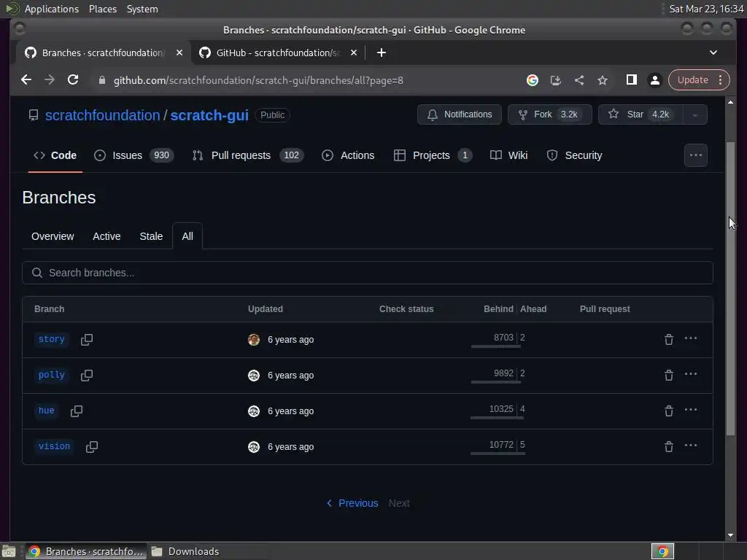Open the story branch link
The image size is (747, 560).
(x=52, y=339)
